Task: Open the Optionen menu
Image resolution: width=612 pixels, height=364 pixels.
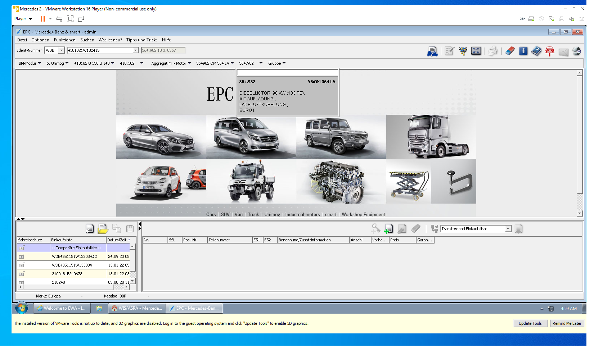Action: [x=40, y=40]
